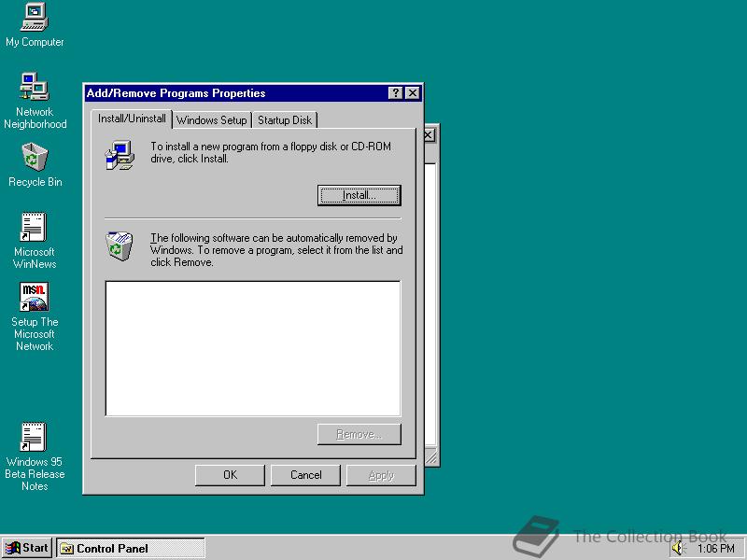Dismiss dialog with Cancel button
Screen dimensions: 747x560
(x=306, y=475)
